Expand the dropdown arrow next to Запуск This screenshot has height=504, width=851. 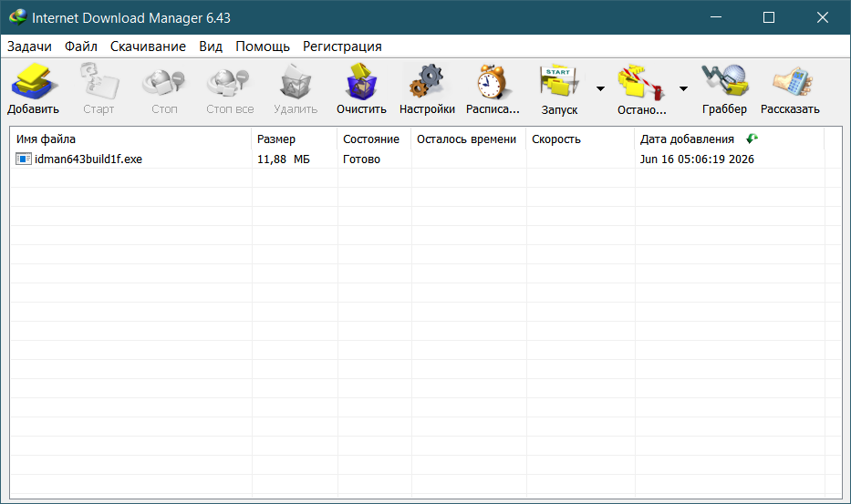(x=600, y=88)
